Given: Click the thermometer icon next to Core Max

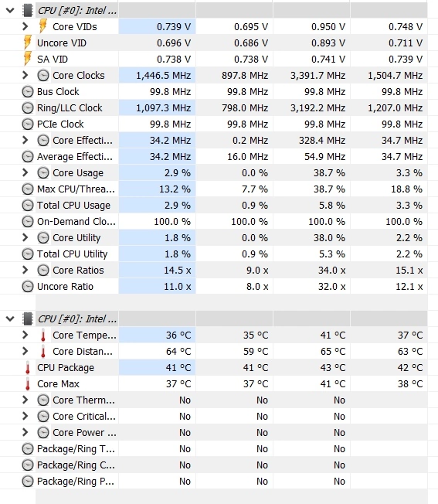Looking at the screenshot, I should (x=28, y=384).
